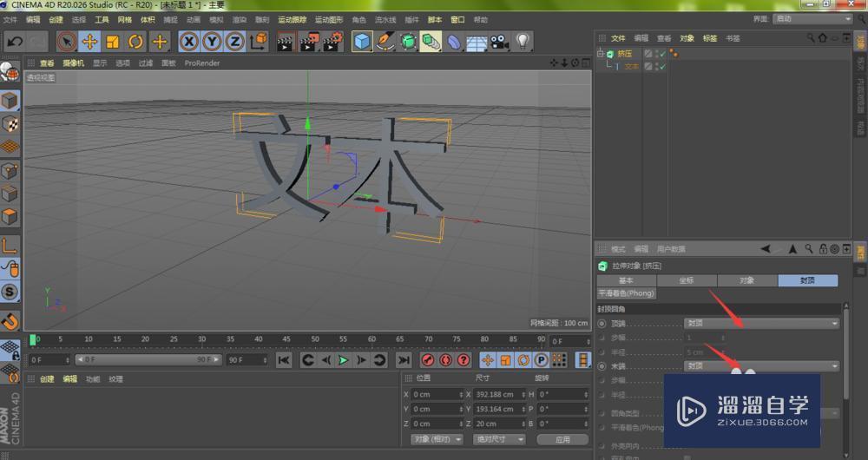
Task: Click frame 45 on the timeline ruler
Action: pos(286,339)
